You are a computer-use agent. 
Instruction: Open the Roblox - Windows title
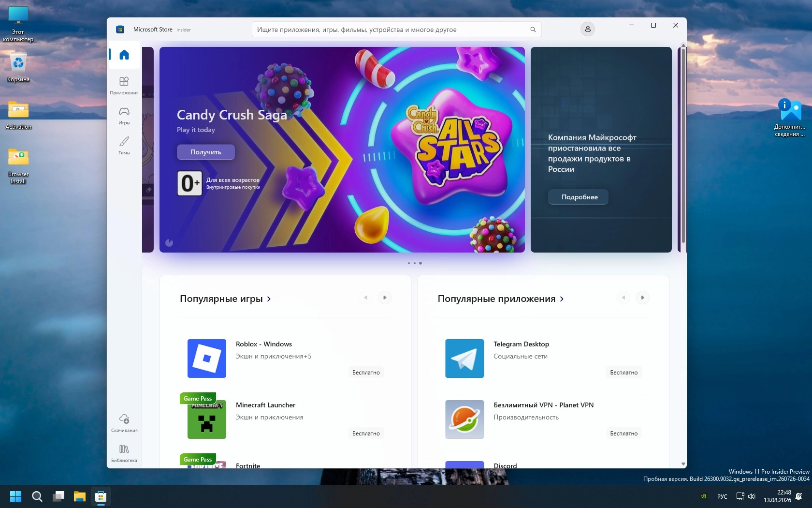pos(264,344)
